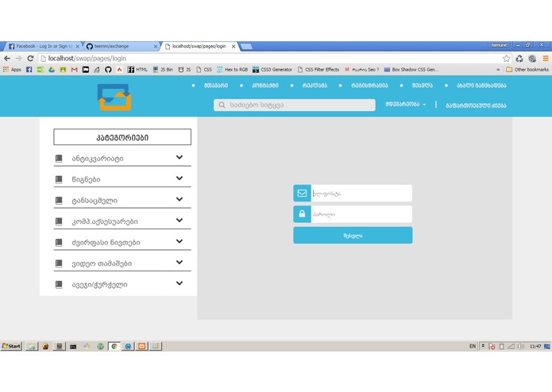The width and height of the screenshot is (552, 392).
Task: Click the book icon beside ანტიკვარიატი
Action: click(x=59, y=159)
